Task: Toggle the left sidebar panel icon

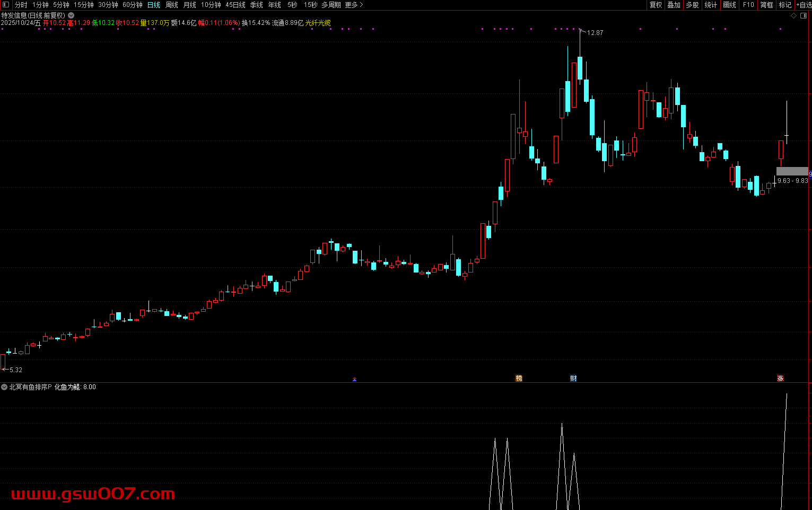Action: [x=6, y=5]
